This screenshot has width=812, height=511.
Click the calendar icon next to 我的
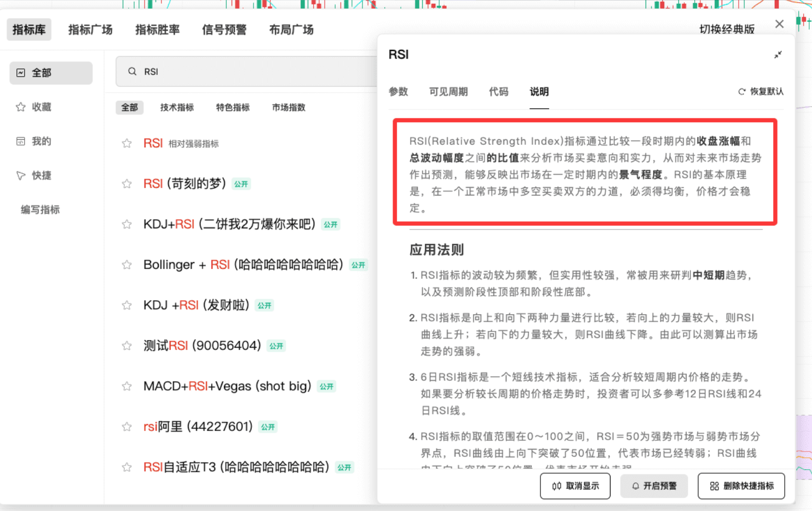(x=20, y=141)
